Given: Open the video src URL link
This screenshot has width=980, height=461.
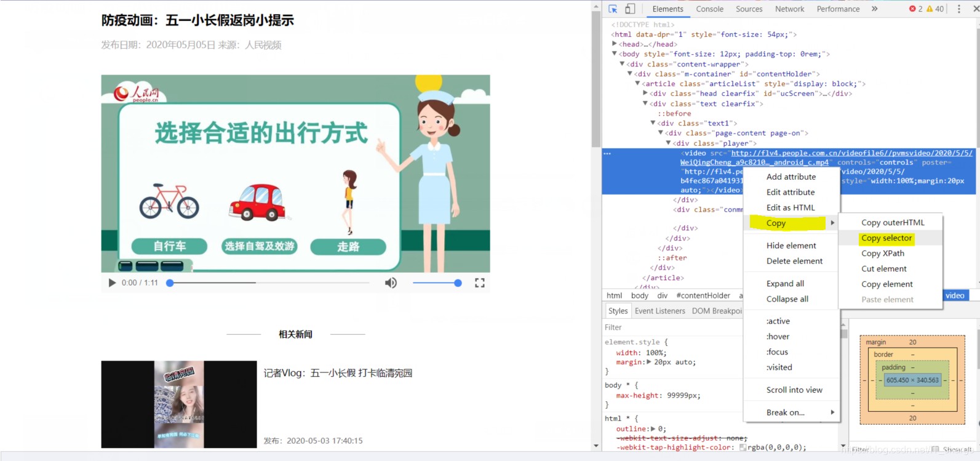Looking at the screenshot, I should click(826, 158).
